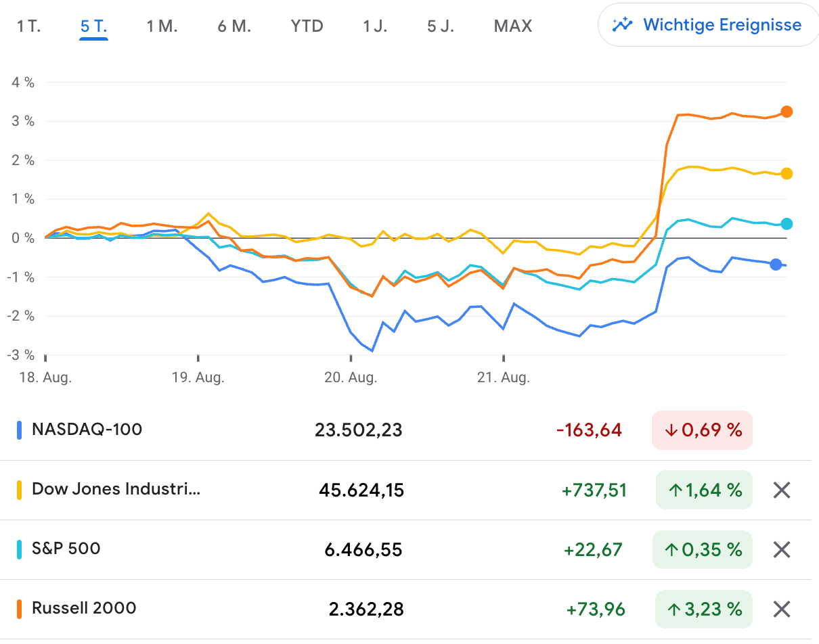Click the cyan S&P 500 color marker
Screen dimensions: 819x644
coord(20,549)
